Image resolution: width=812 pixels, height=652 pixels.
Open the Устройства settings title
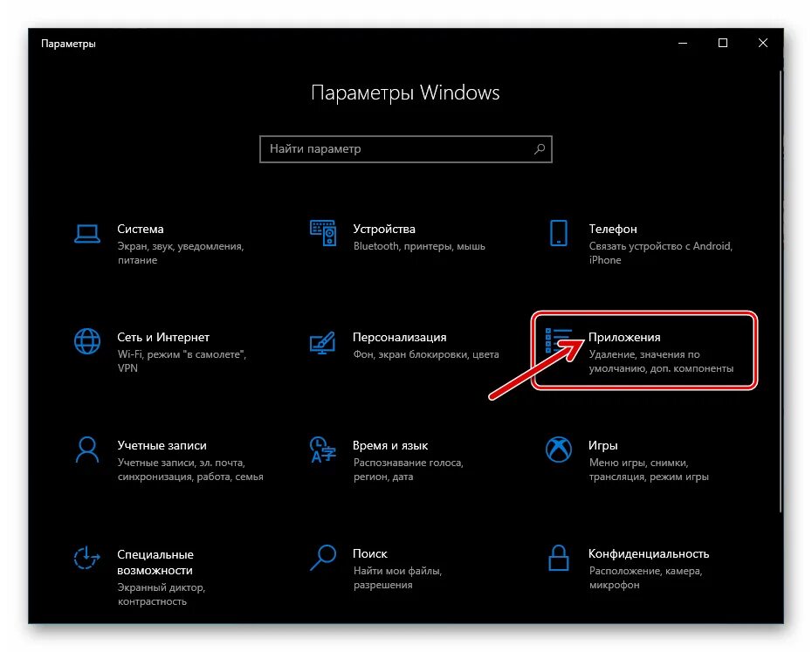coord(383,229)
